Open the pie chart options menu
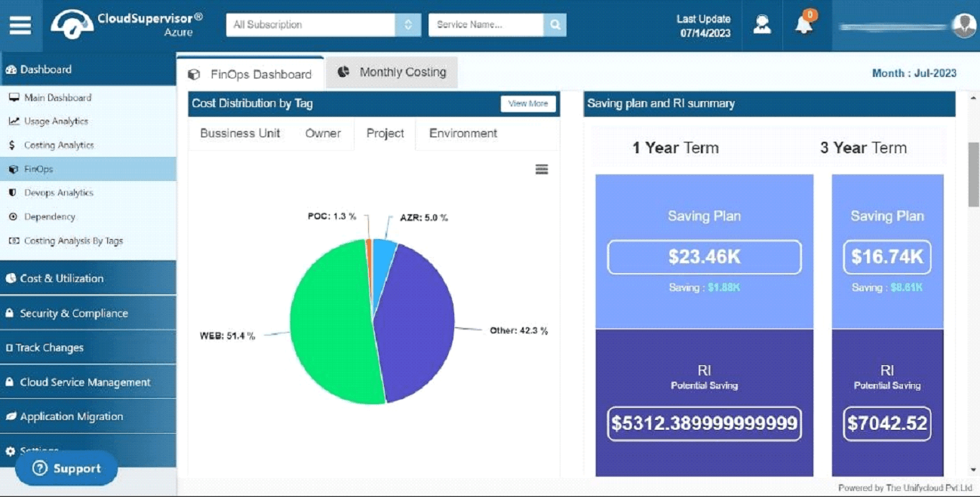Viewport: 980px width, 497px height. pos(542,170)
